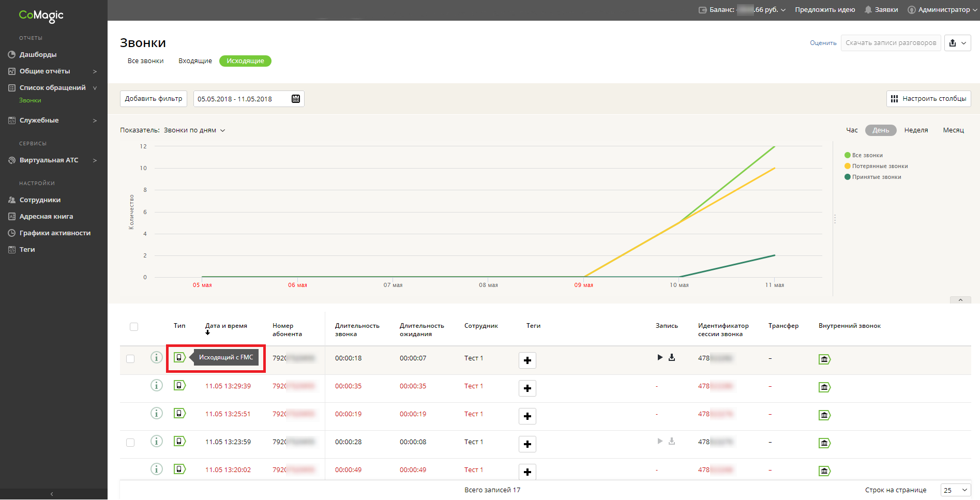Viewport: 980px width, 500px height.
Task: Switch to the Входящие calls tab
Action: click(x=195, y=61)
